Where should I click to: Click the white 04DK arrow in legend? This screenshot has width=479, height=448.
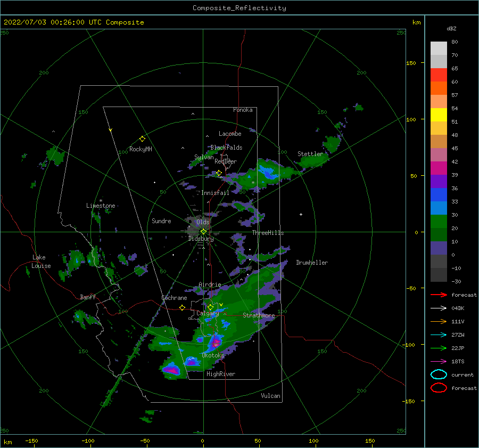[x=439, y=308]
